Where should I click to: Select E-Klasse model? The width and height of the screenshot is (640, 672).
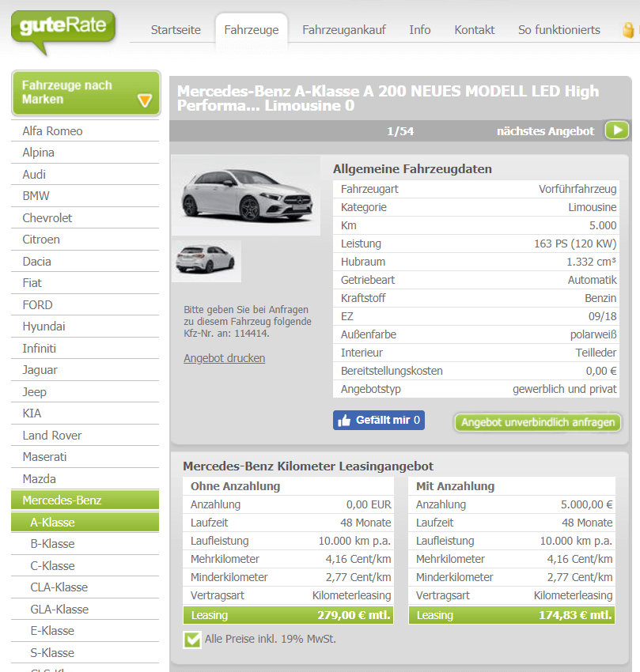pos(85,631)
